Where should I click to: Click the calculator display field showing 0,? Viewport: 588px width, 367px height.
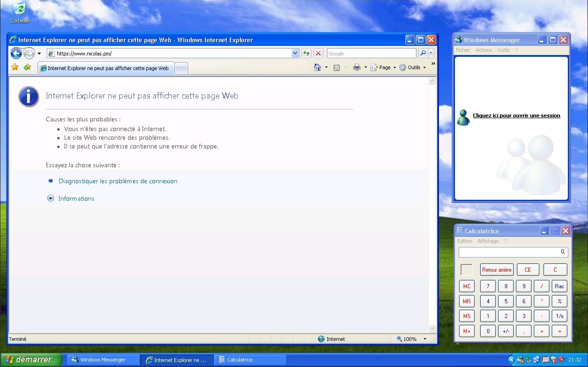(513, 252)
